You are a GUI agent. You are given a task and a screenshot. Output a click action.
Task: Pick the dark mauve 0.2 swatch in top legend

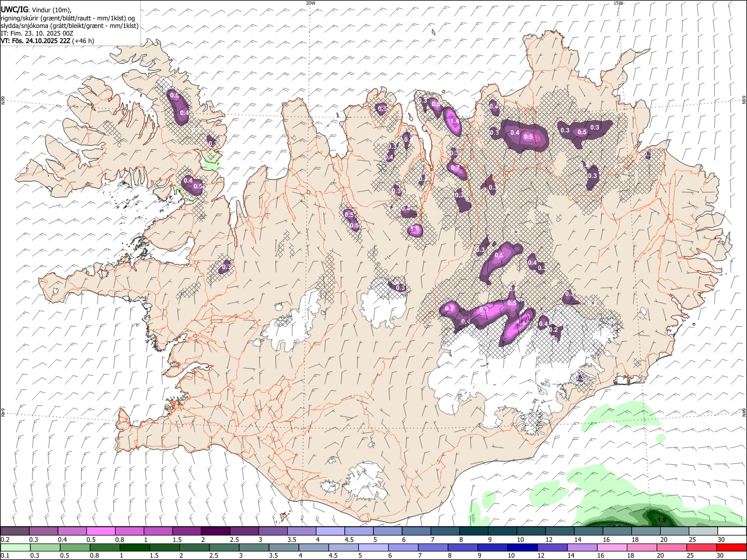[x=15, y=531]
